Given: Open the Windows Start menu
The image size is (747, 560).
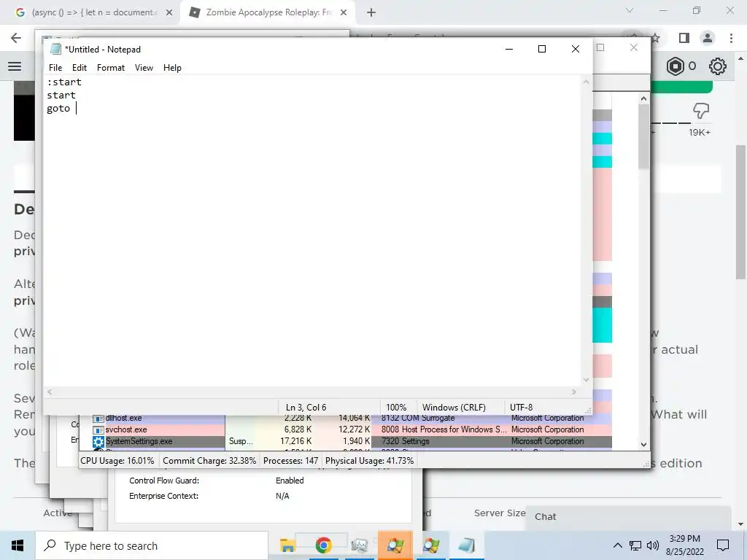Looking at the screenshot, I should pos(18,545).
